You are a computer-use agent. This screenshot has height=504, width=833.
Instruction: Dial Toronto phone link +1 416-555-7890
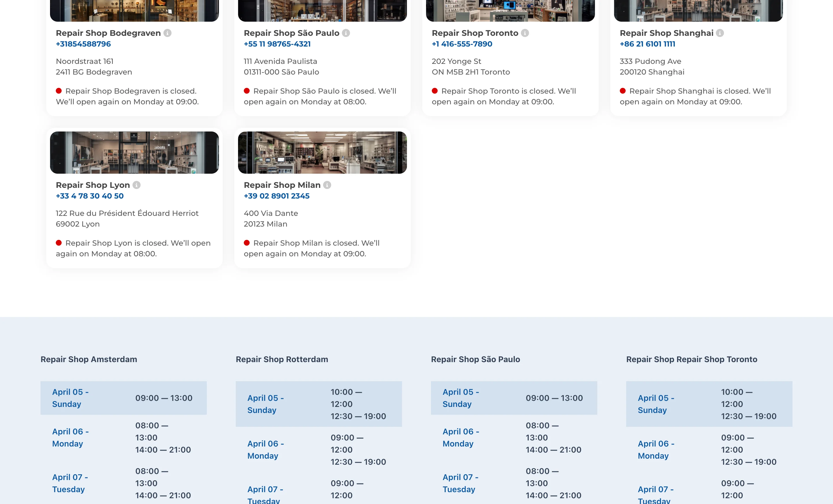point(461,44)
